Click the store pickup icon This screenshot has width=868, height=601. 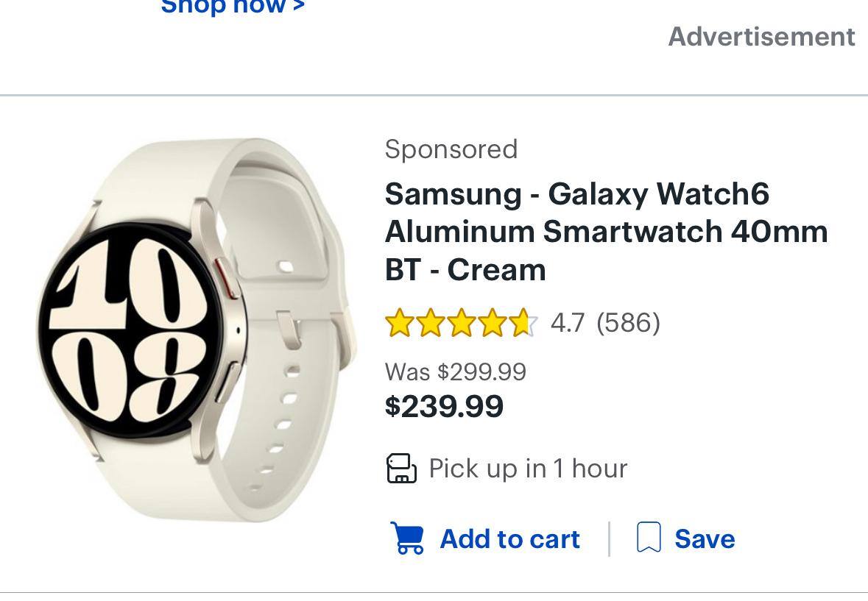point(401,469)
